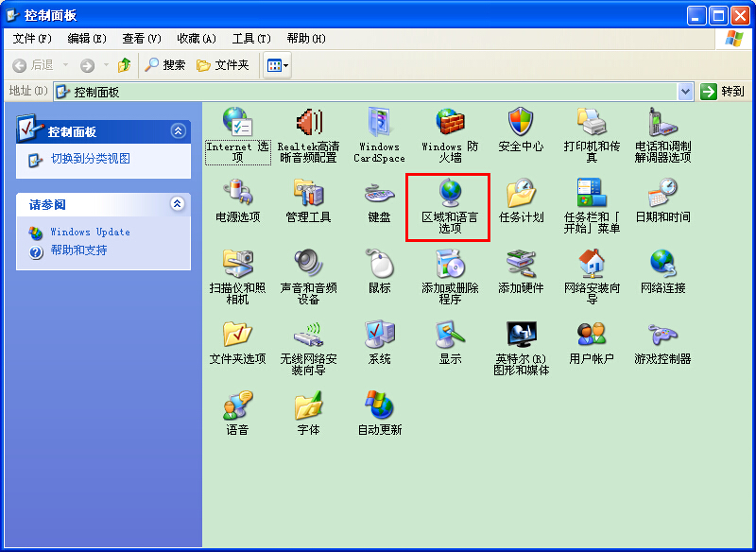Open the 文件(F) menu
Image resolution: width=756 pixels, height=552 pixels.
click(x=32, y=39)
